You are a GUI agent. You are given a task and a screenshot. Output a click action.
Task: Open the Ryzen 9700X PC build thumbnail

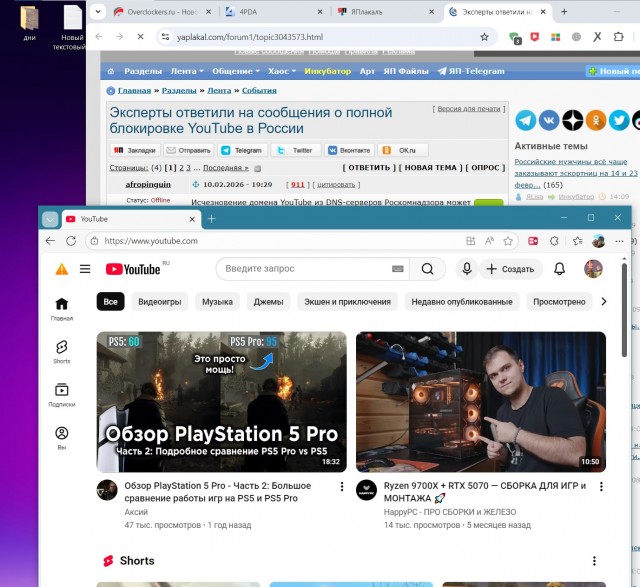[481, 402]
